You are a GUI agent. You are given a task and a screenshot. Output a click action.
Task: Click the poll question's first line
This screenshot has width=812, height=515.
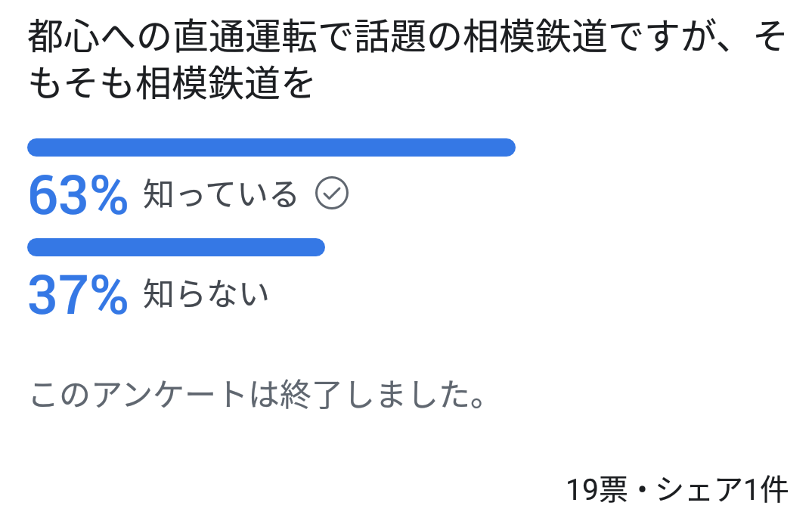point(407,37)
